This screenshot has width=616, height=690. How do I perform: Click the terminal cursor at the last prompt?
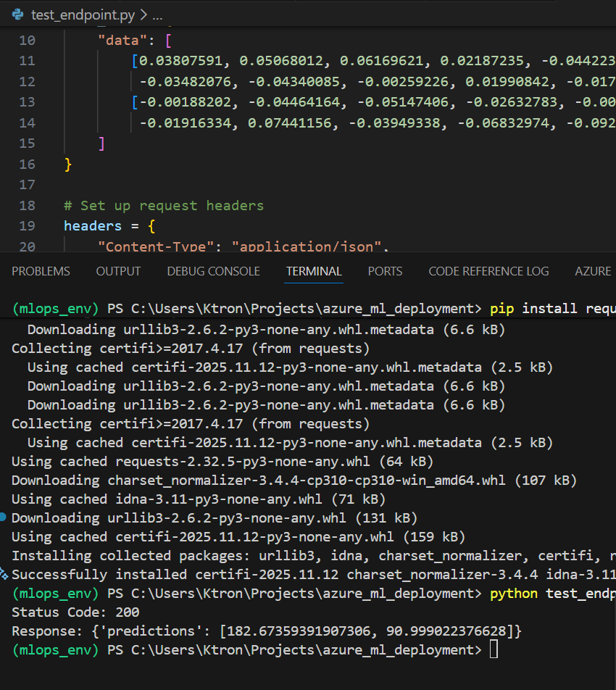point(494,650)
